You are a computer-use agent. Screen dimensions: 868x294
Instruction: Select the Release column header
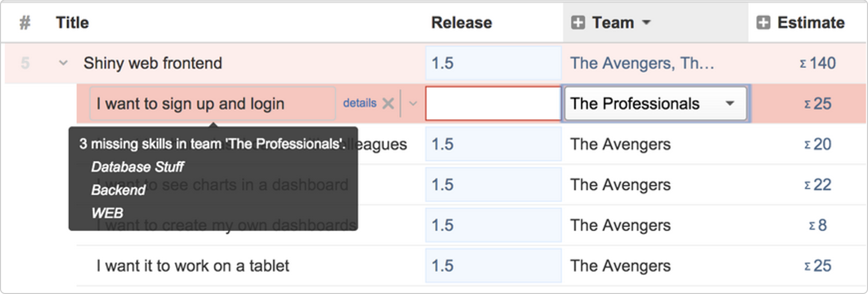pyautogui.click(x=461, y=22)
